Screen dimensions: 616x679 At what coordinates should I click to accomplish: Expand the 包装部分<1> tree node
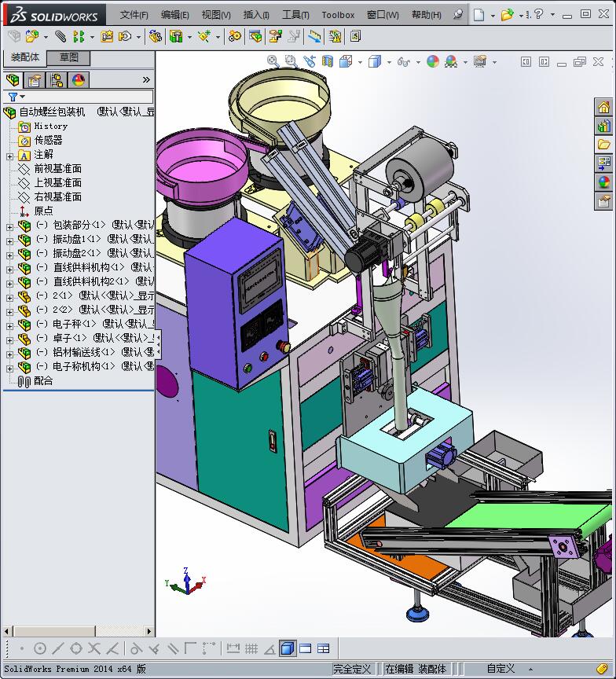9,227
